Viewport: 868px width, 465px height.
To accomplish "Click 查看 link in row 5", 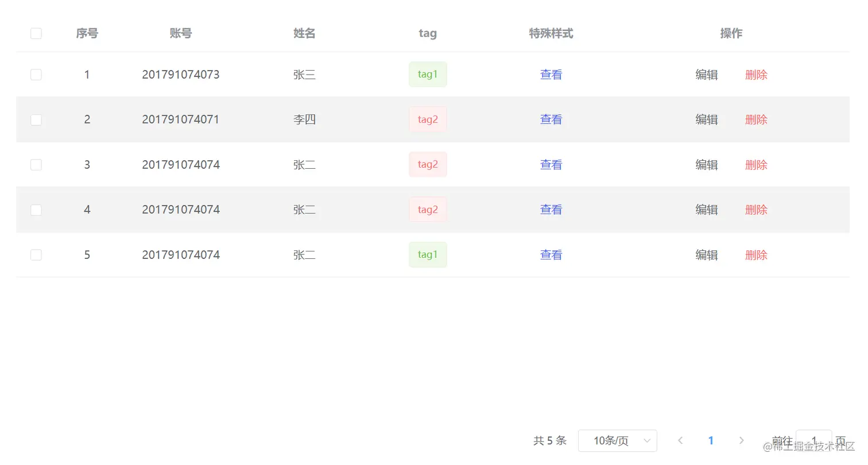I will (551, 255).
